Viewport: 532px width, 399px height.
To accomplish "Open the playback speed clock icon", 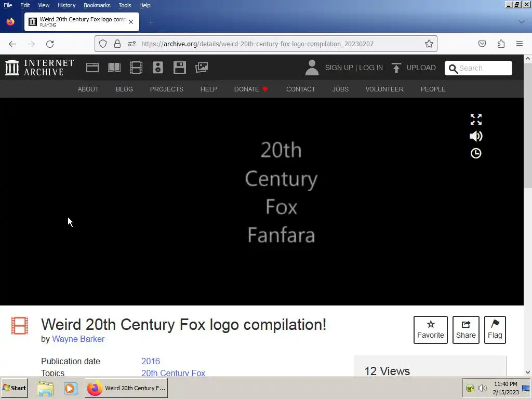I will coord(476,153).
